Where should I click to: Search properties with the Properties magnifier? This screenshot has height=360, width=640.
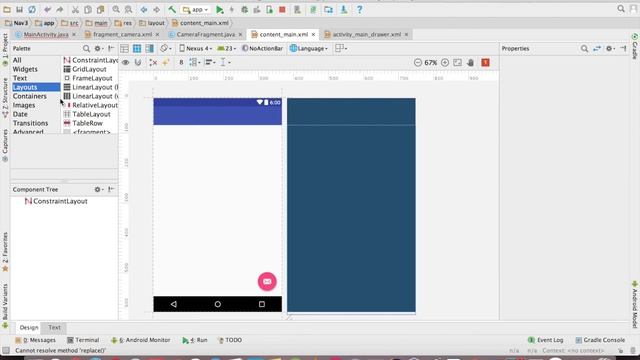click(x=584, y=49)
